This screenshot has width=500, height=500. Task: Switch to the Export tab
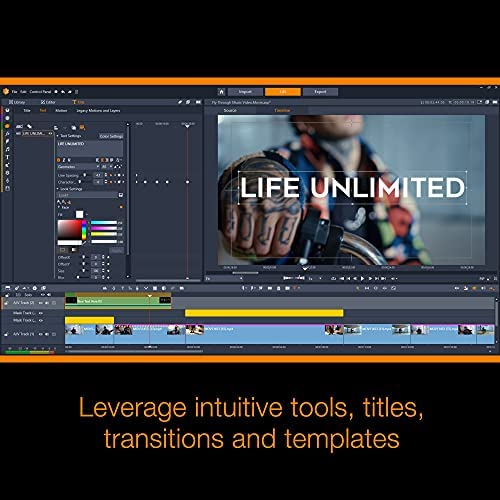pyautogui.click(x=320, y=92)
